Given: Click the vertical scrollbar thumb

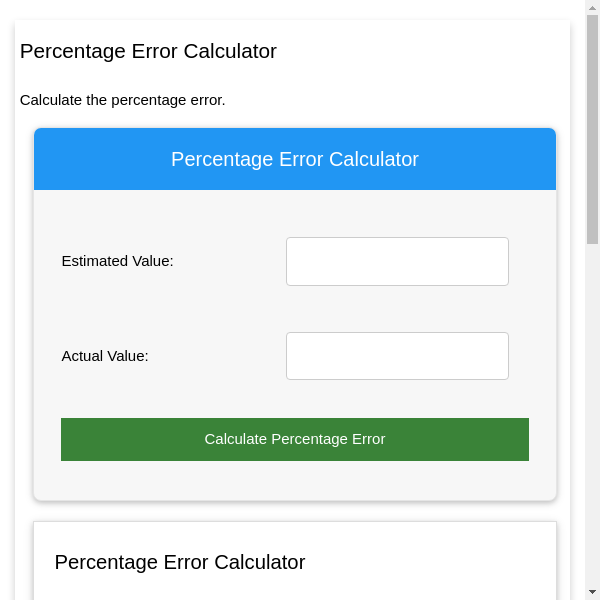Looking at the screenshot, I should 592,128.
